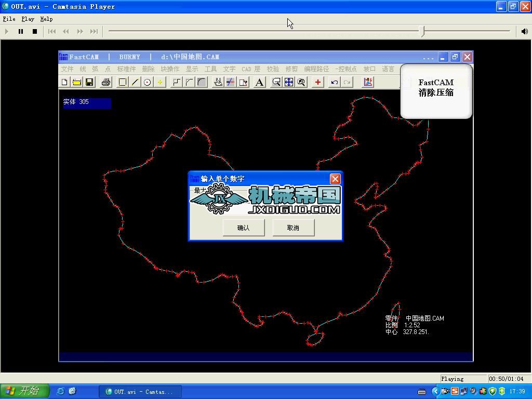Click the greyed Redo arrow icon
Screen dimensions: 532x399
[347, 82]
